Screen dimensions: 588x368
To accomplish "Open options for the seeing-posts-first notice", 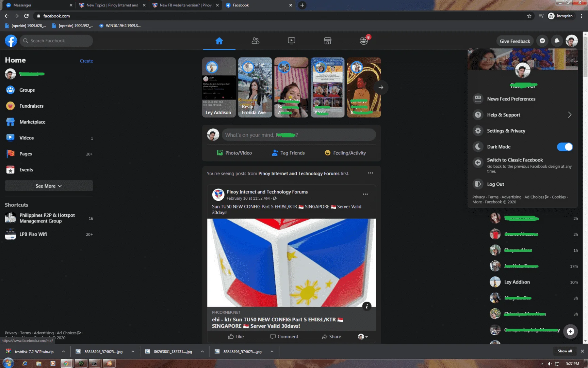I will tap(371, 173).
